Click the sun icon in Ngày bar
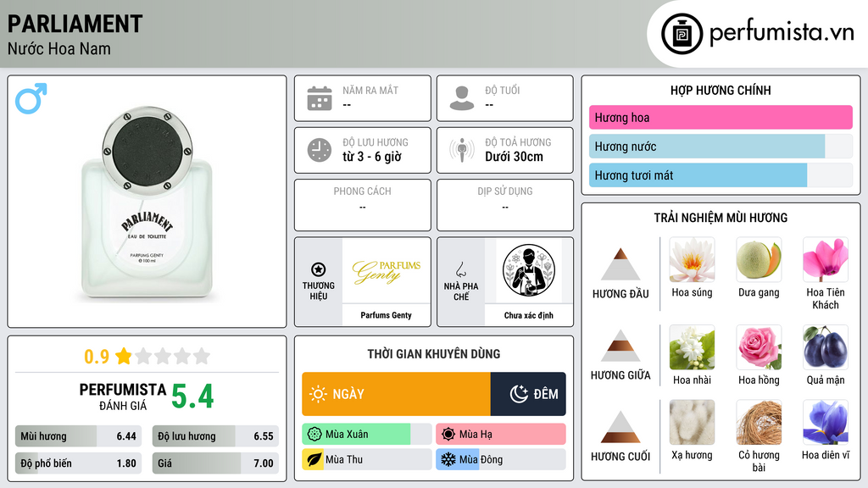Image resolution: width=868 pixels, height=488 pixels. pos(319,394)
